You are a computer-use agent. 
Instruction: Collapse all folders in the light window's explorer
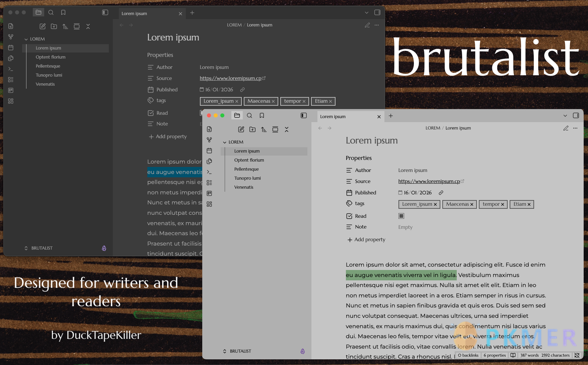[287, 129]
